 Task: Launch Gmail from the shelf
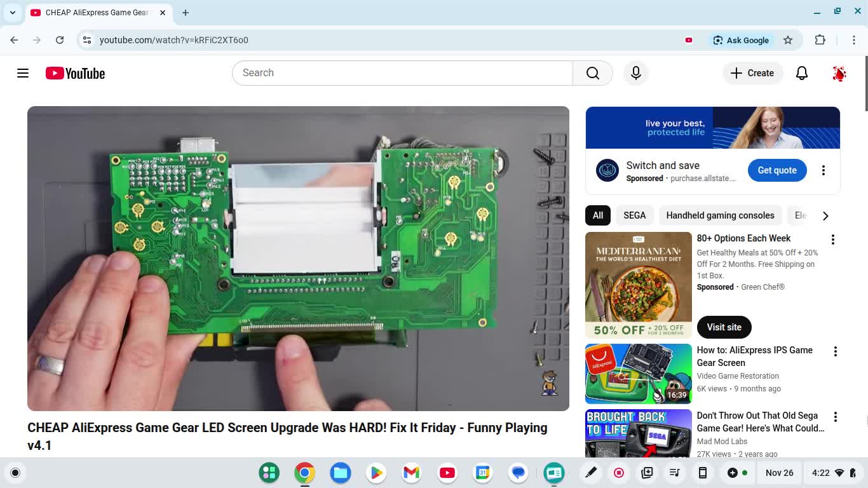coord(411,473)
